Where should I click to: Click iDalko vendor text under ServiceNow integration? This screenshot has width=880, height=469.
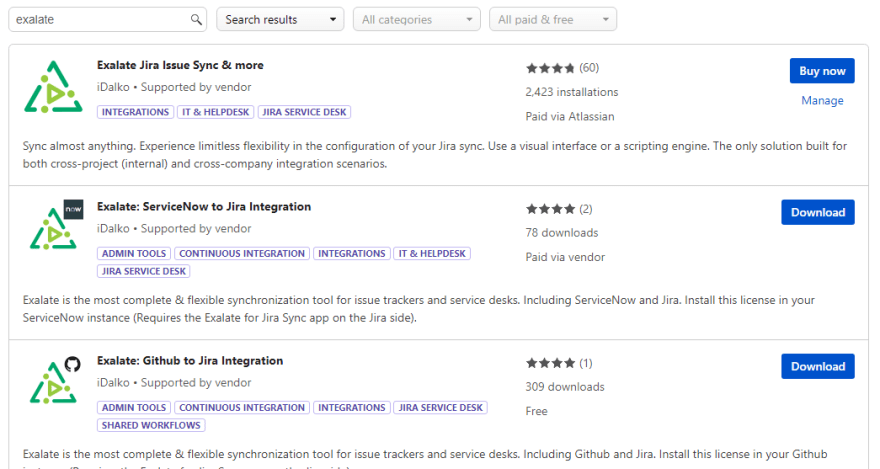[113, 229]
